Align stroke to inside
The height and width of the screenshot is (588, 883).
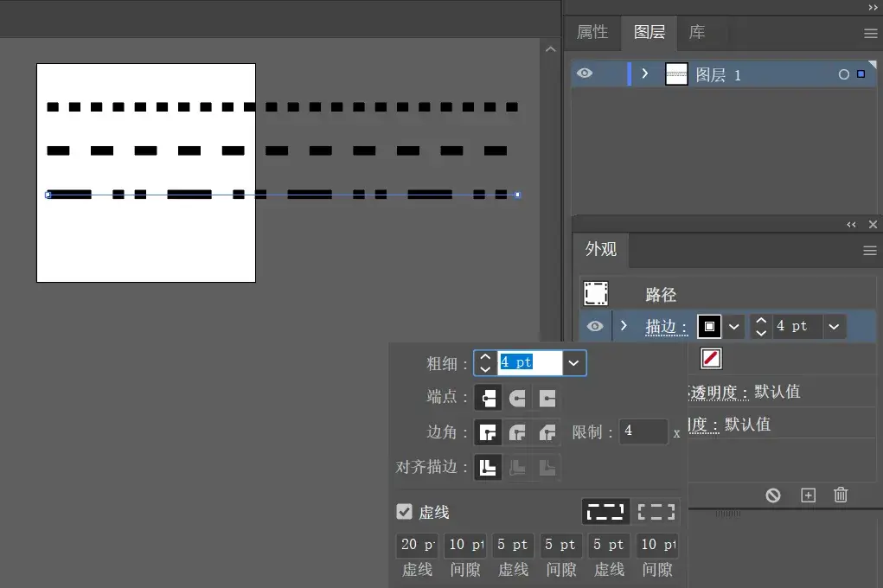(517, 468)
